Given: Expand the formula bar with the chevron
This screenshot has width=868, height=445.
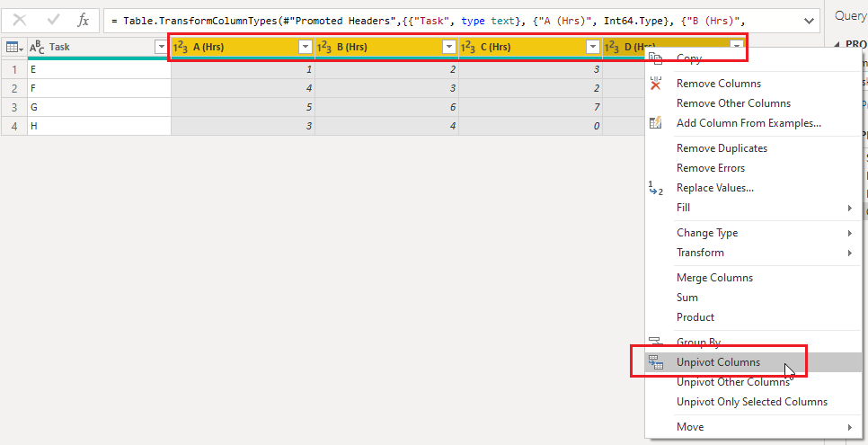Looking at the screenshot, I should pyautogui.click(x=808, y=21).
